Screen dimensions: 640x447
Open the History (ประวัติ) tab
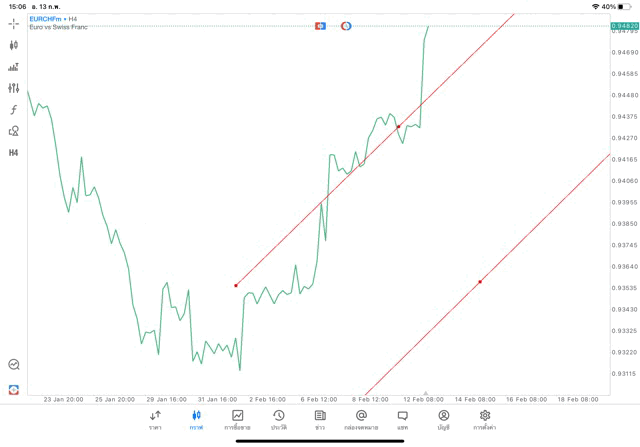[279, 419]
